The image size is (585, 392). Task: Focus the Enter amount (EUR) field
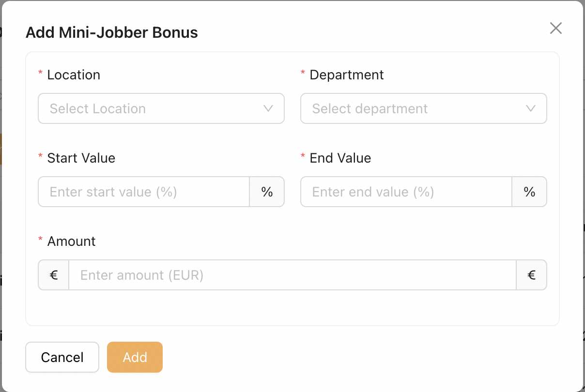point(292,275)
